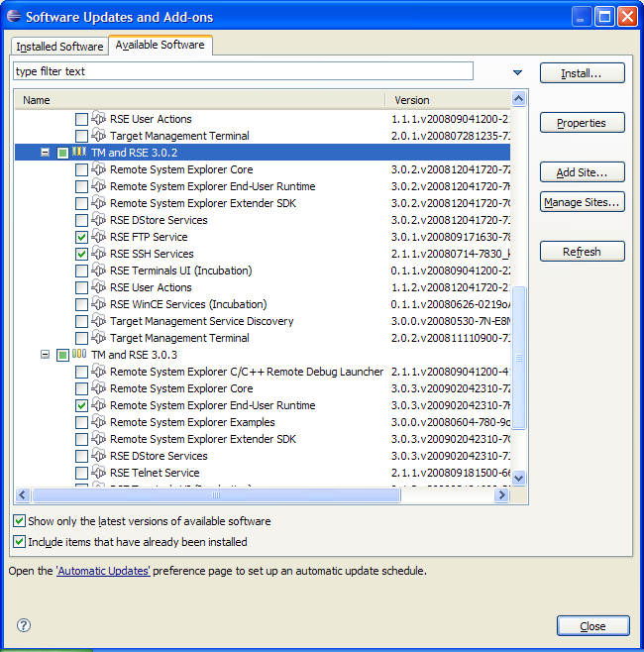644x652 pixels.
Task: Click the Install... button
Action: tap(582, 73)
